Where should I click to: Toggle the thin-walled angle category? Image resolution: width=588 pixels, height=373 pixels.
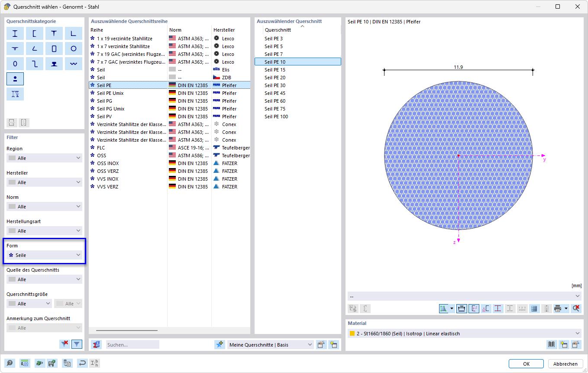[35, 49]
